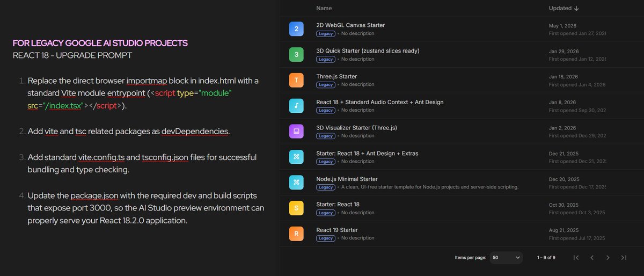
Task: Click the orange Three.js Starter icon
Action: [296, 81]
